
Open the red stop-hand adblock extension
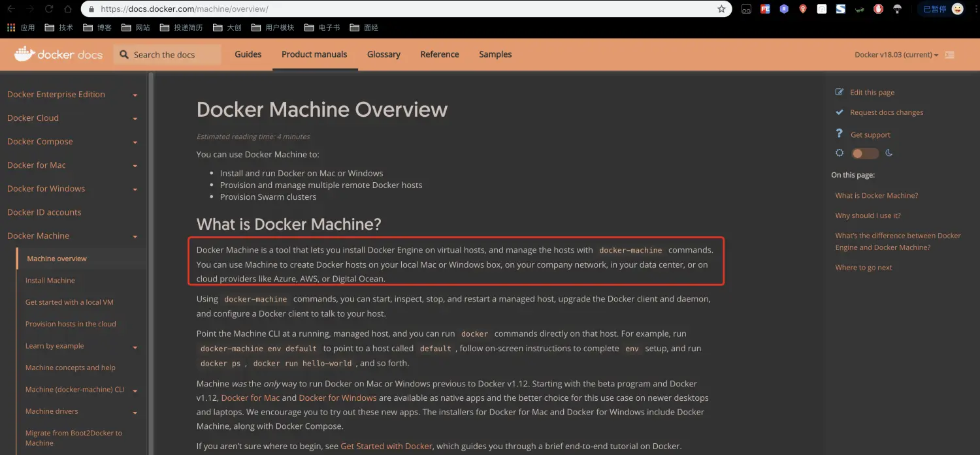click(879, 9)
